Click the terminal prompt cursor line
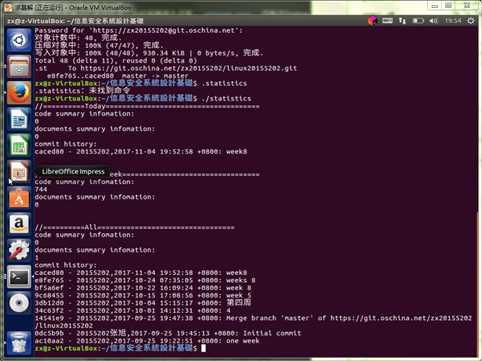The image size is (482, 361). point(120,348)
